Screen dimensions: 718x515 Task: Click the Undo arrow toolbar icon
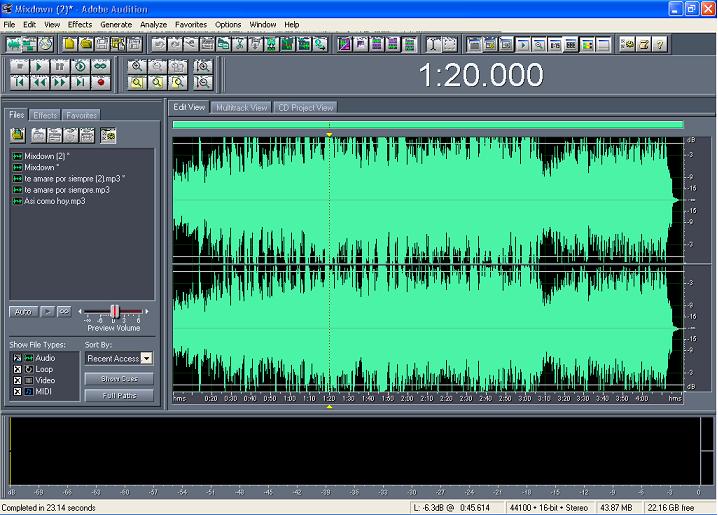click(x=159, y=44)
